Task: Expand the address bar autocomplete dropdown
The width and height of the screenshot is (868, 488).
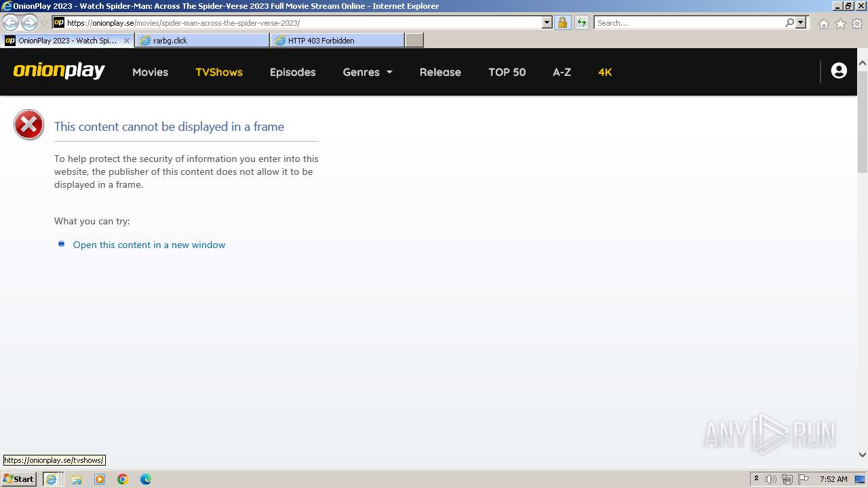Action: tap(547, 22)
